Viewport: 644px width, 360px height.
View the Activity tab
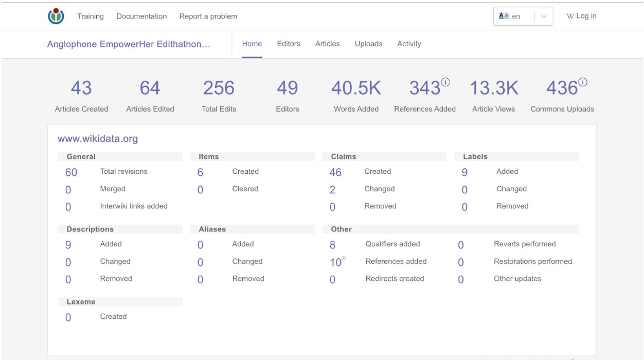click(409, 44)
